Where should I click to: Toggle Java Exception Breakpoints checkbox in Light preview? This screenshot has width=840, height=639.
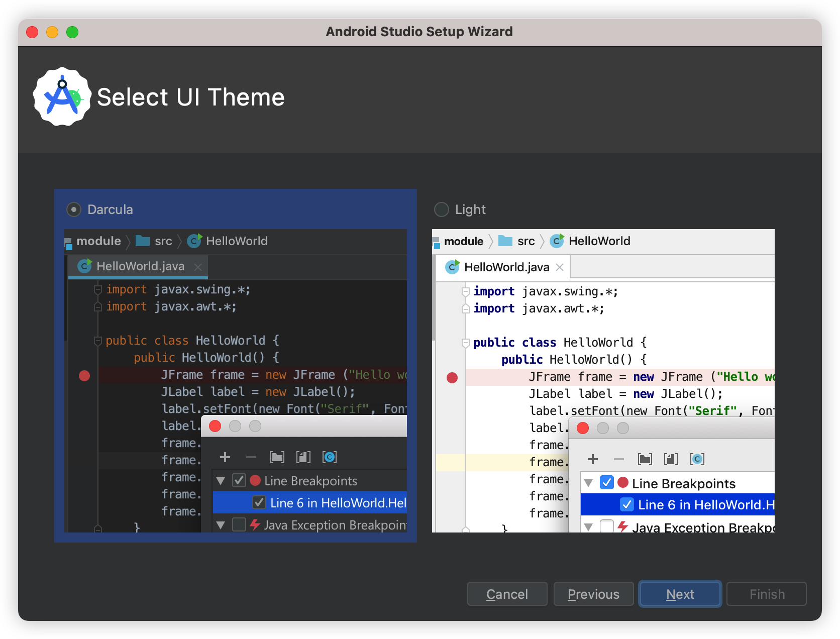[x=607, y=526]
